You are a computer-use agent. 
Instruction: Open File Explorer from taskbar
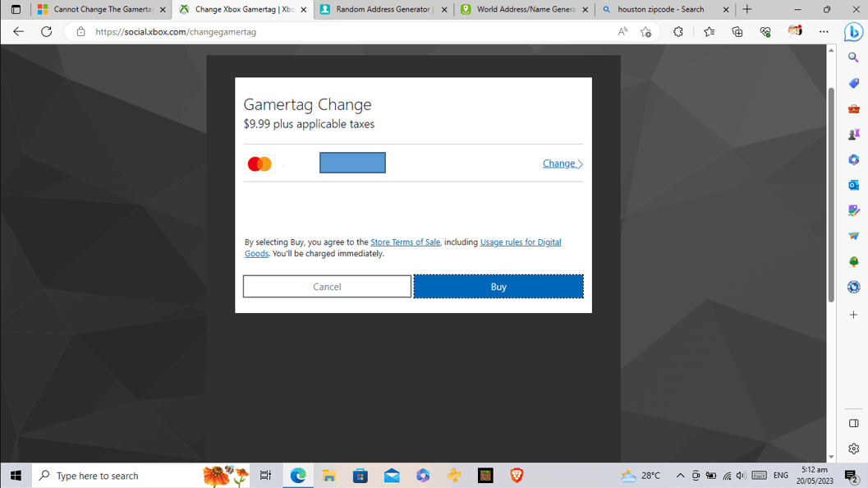[328, 475]
